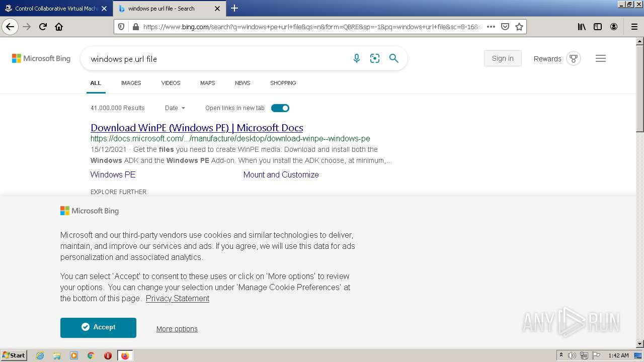Launch Opera from taskbar
The height and width of the screenshot is (362, 644).
coord(108,355)
